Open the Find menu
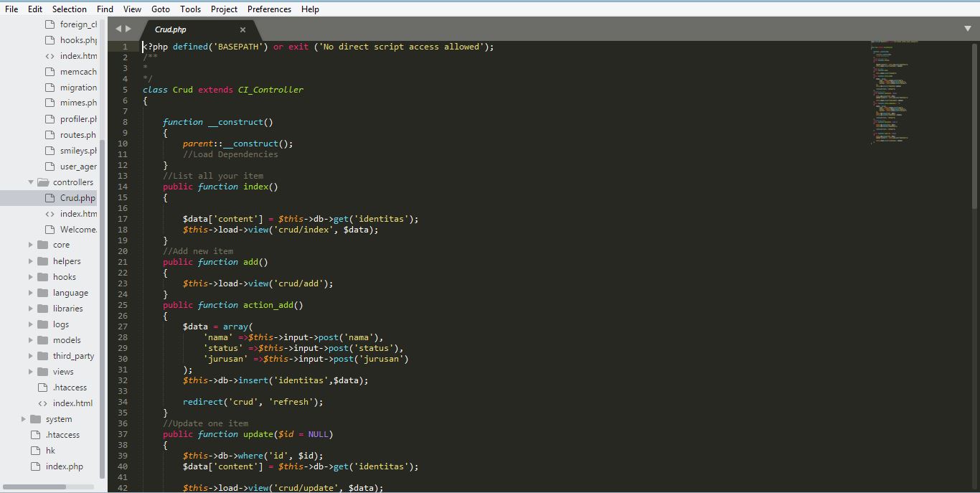Screen dimensions: 980x493 pos(105,9)
